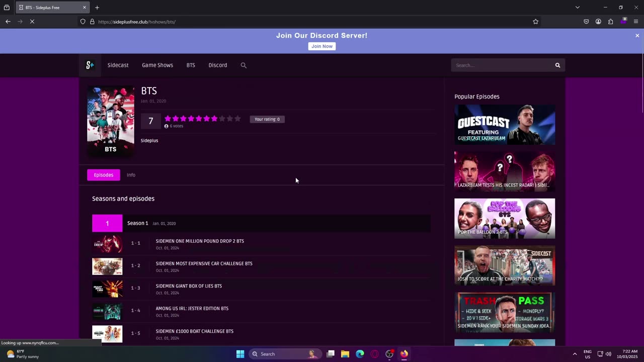
Task: Open Among Us IRL: Jester Edition BTS
Action: (192, 309)
